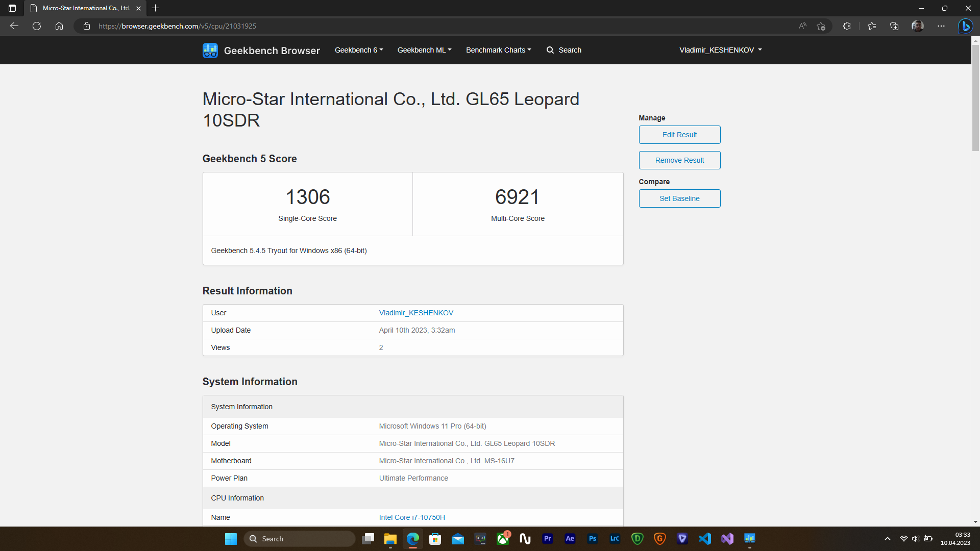Expand the Benchmark Charts dropdown
This screenshot has height=551, width=980.
pos(499,50)
